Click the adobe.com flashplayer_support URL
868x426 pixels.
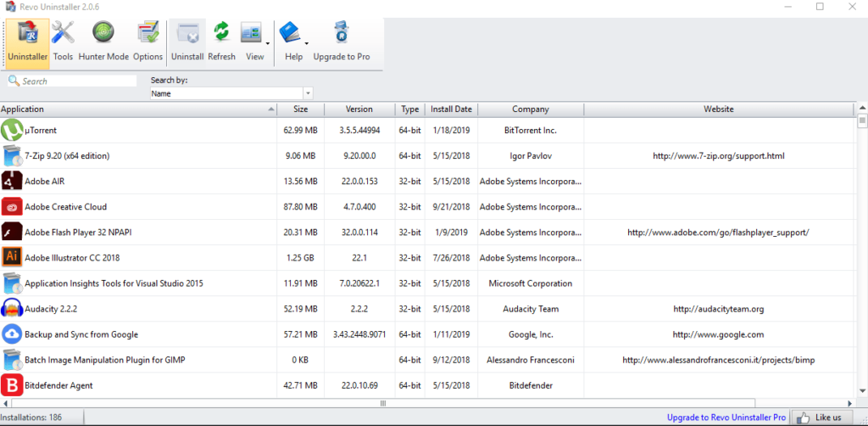(x=719, y=233)
